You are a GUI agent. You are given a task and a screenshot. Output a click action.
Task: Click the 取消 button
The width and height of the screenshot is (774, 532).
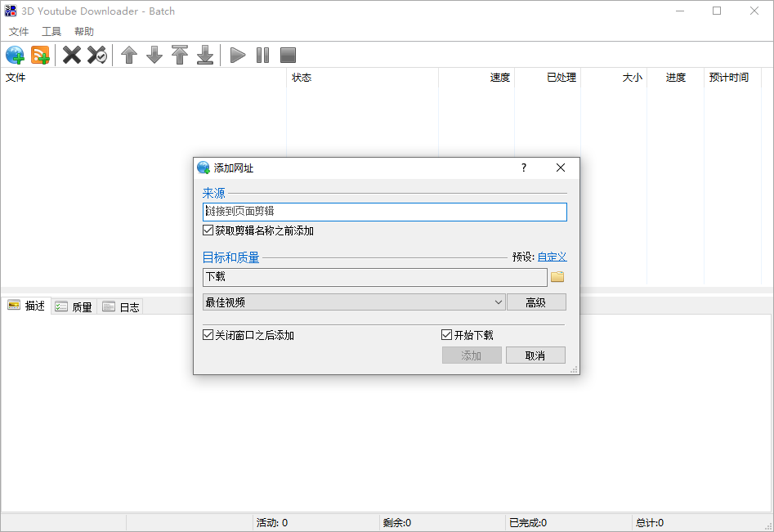coord(535,355)
